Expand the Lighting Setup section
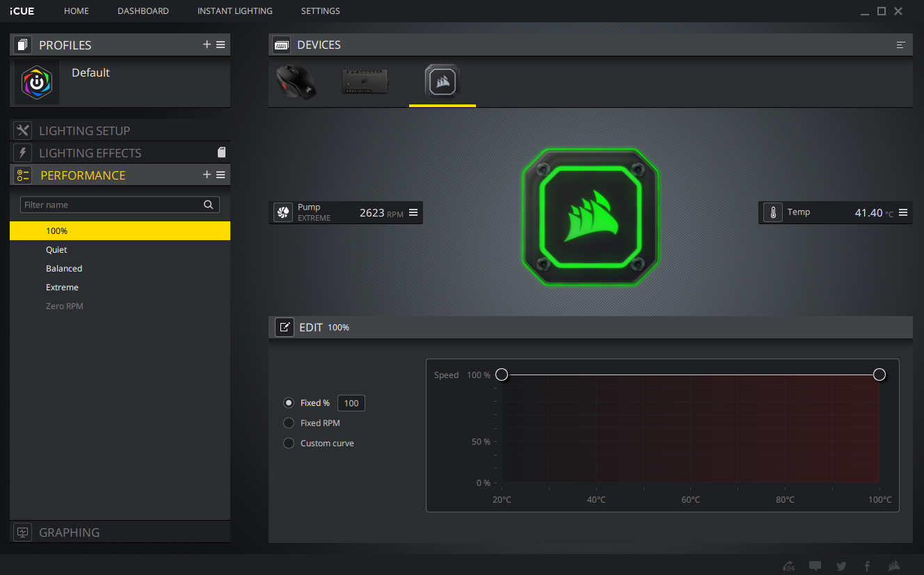This screenshot has height=575, width=924. 120,130
